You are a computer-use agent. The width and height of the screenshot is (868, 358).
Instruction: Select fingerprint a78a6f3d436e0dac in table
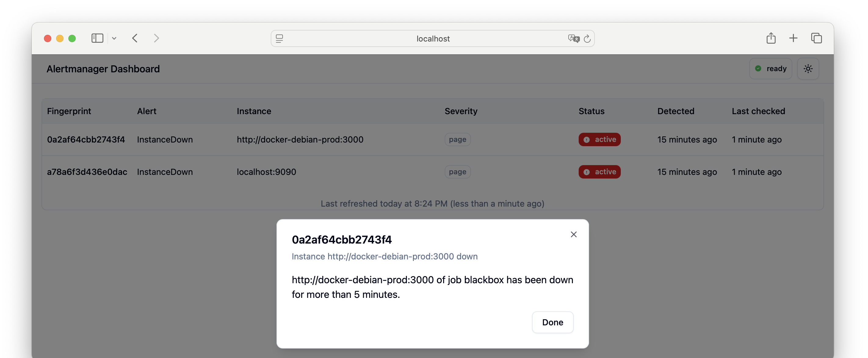[87, 172]
